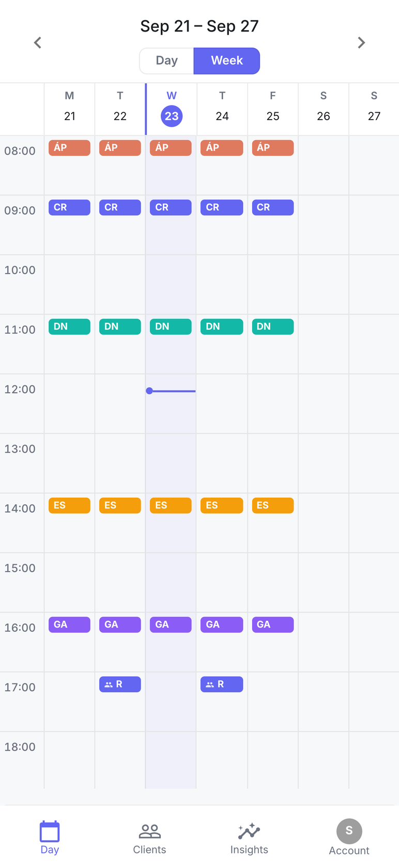Go to previous week with left chevron
This screenshot has width=399, height=868.
click(38, 42)
